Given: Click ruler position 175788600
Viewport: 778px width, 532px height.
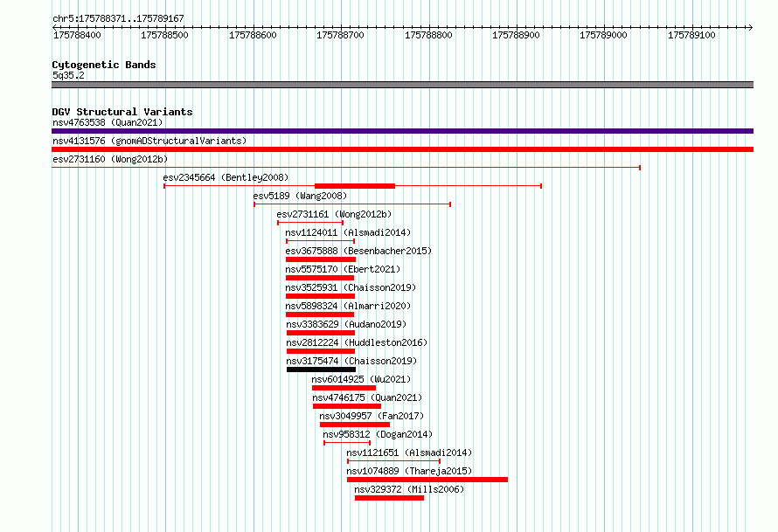Looking at the screenshot, I should tap(253, 35).
